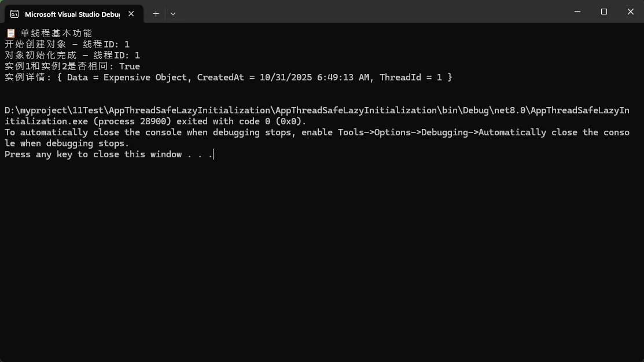The width and height of the screenshot is (644, 362).
Task: Close the terminal window
Action: tap(630, 12)
